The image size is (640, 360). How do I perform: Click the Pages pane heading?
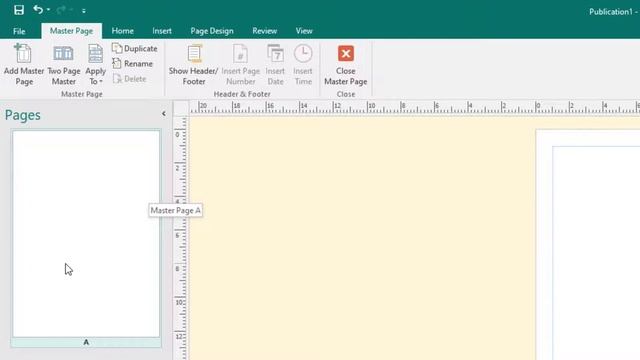(23, 115)
